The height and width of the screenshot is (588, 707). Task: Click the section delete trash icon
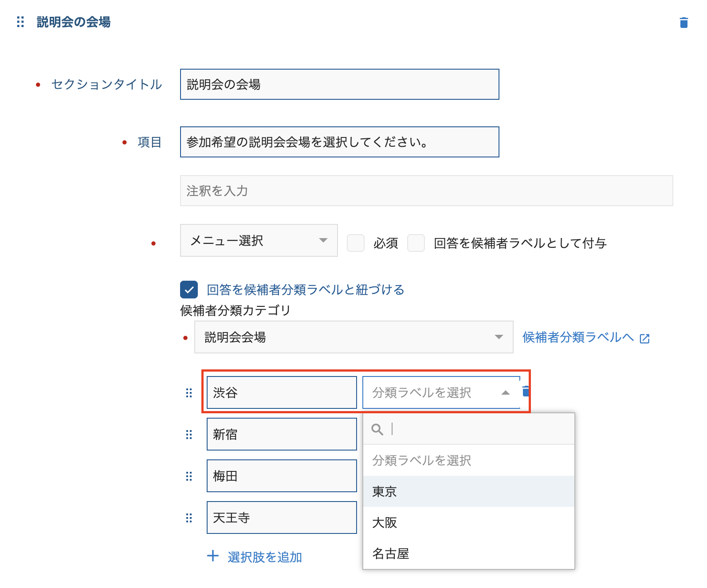pyautogui.click(x=683, y=23)
